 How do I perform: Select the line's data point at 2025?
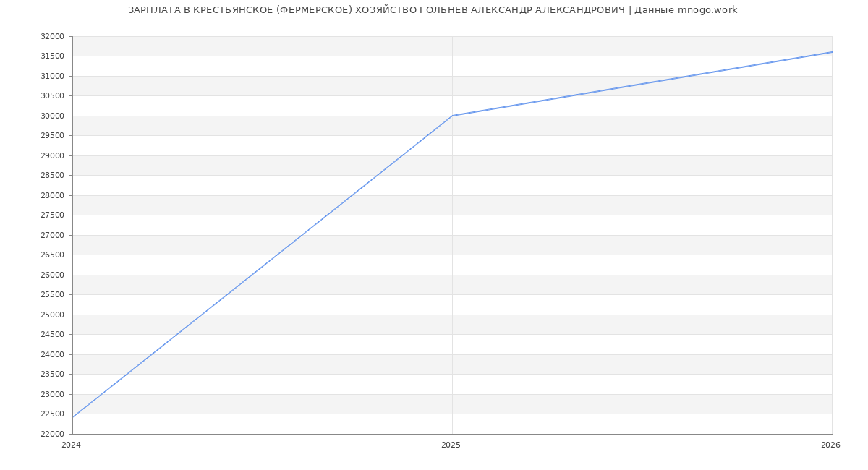452,116
